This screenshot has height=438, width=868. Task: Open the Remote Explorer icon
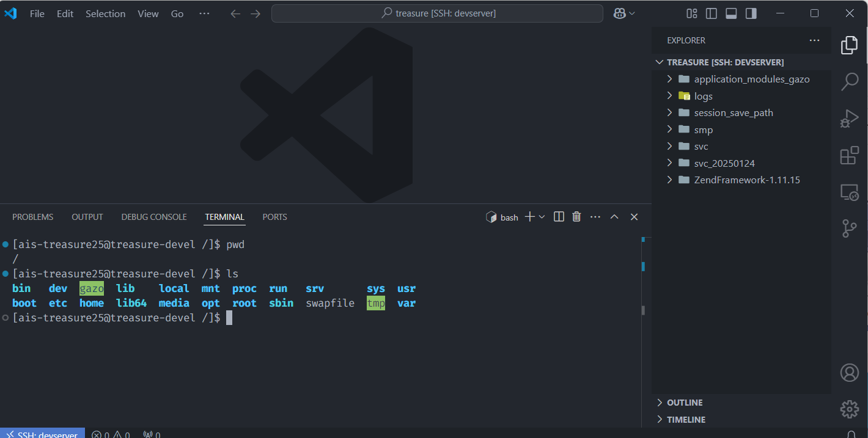849,192
